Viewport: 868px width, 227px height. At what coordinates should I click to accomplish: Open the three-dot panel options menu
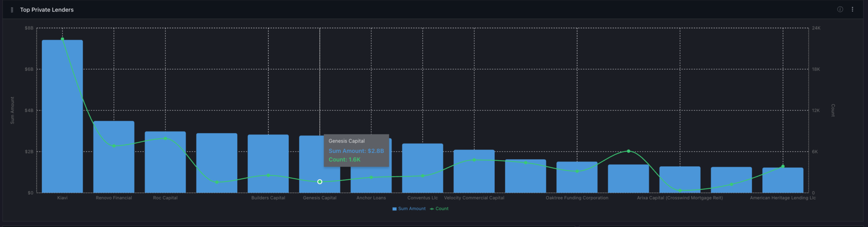click(853, 10)
